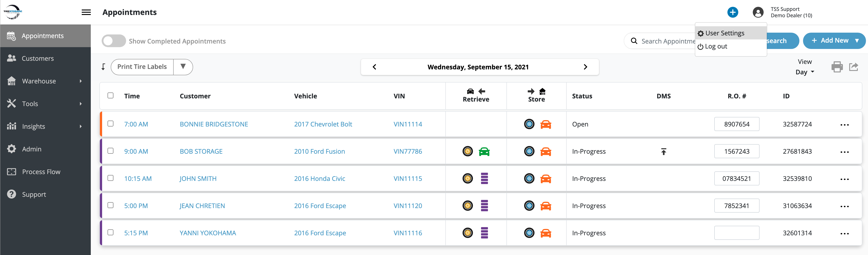Select User Settings from the menu
This screenshot has height=255, width=868.
(x=724, y=33)
